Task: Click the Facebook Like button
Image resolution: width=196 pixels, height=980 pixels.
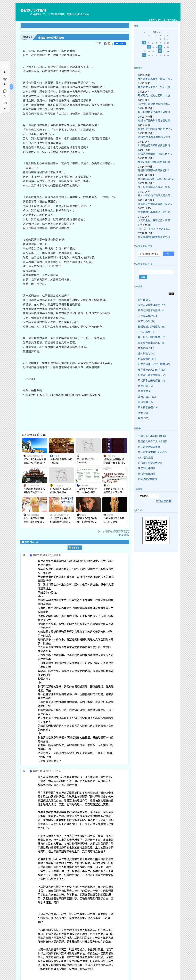Action: tap(120, 44)
